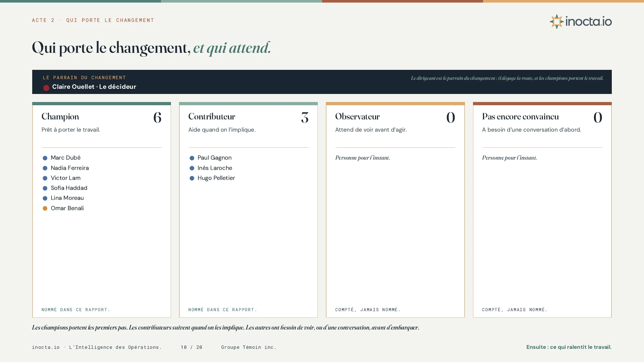Click the orange dot beside Omar Benali
Image resolution: width=644 pixels, height=362 pixels.
45,209
